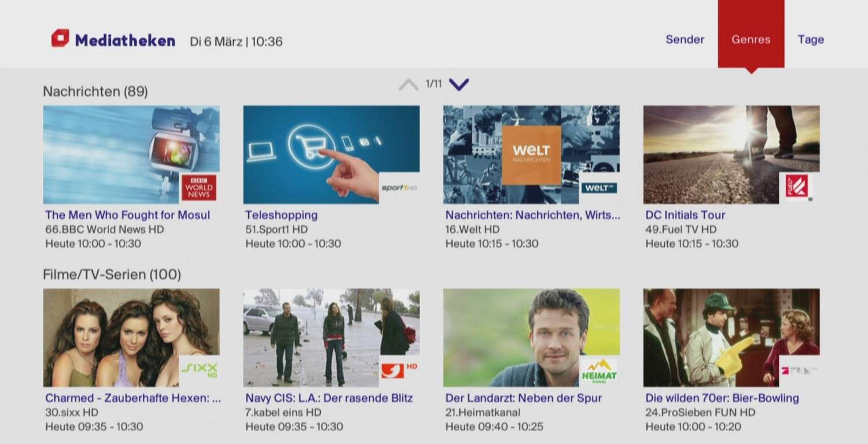This screenshot has height=444, width=868.
Task: Click the ProSieben FUN channel logo
Action: (x=799, y=371)
